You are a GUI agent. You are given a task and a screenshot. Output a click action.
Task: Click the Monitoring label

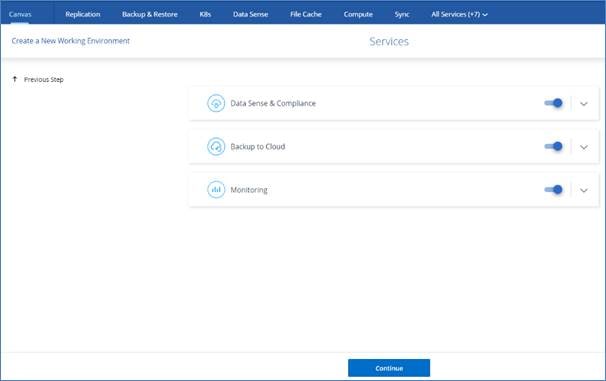tap(249, 190)
